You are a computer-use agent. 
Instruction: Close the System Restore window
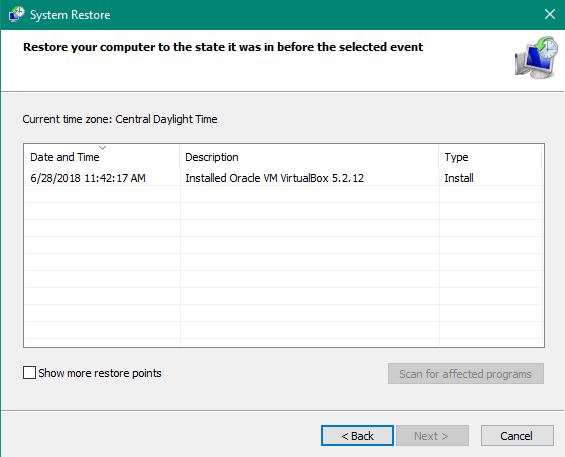click(550, 14)
